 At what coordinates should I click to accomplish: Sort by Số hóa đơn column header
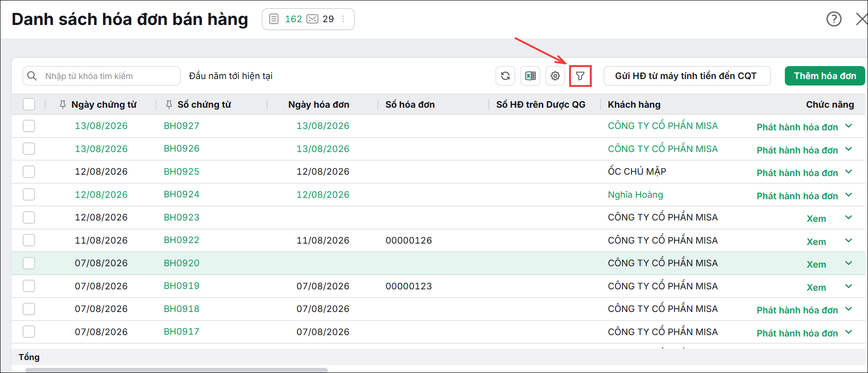click(x=410, y=104)
